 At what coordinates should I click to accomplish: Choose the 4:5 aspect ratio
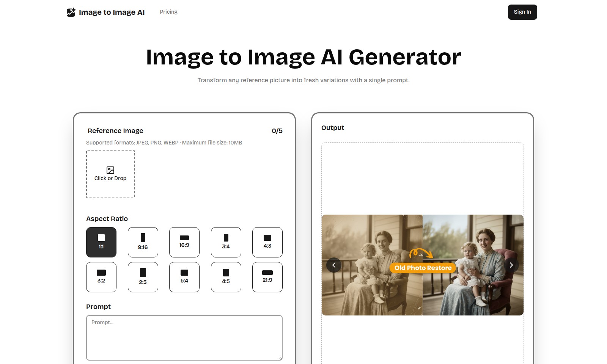point(226,277)
